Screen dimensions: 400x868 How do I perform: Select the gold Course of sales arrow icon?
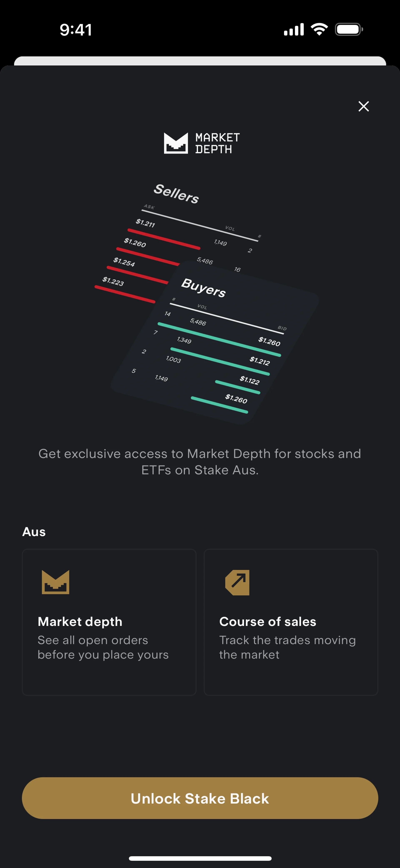[237, 582]
